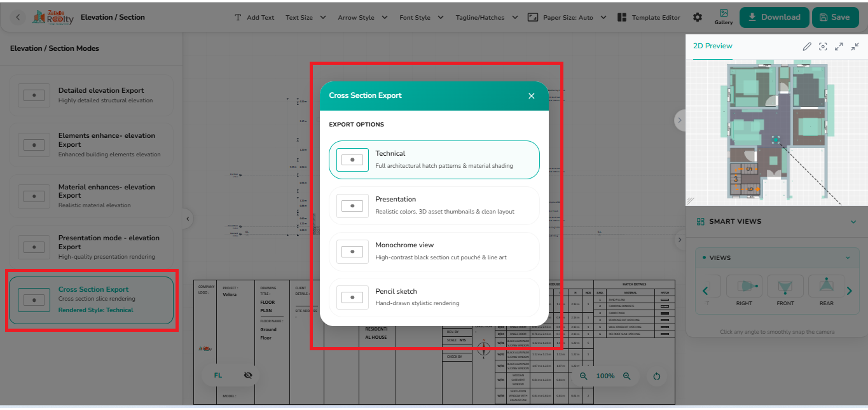
Task: Close the Cross Section Export dialog
Action: pyautogui.click(x=532, y=96)
